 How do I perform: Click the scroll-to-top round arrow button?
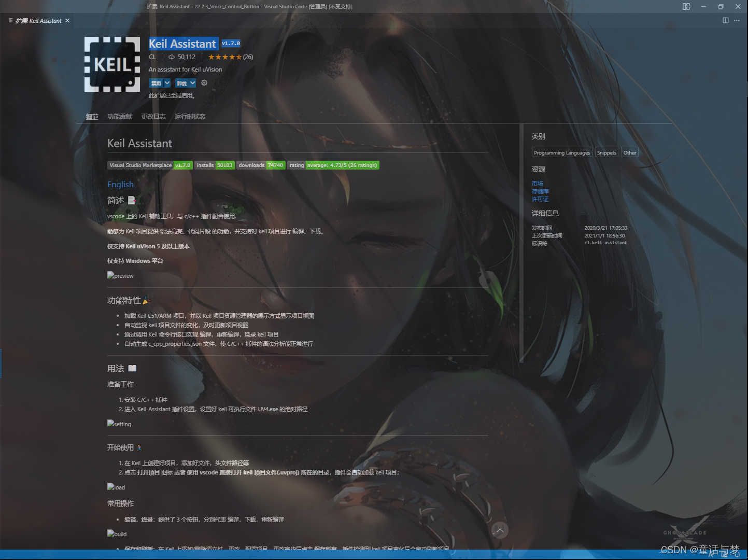[x=500, y=530]
